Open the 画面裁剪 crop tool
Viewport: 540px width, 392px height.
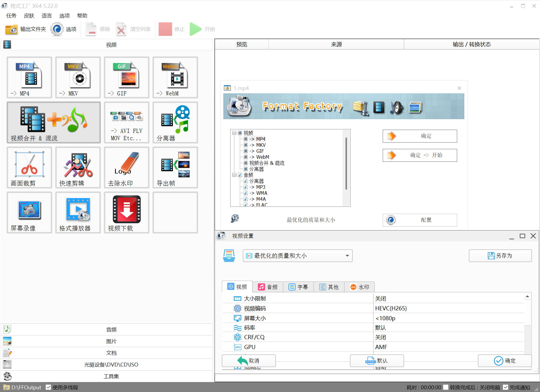[x=29, y=167]
